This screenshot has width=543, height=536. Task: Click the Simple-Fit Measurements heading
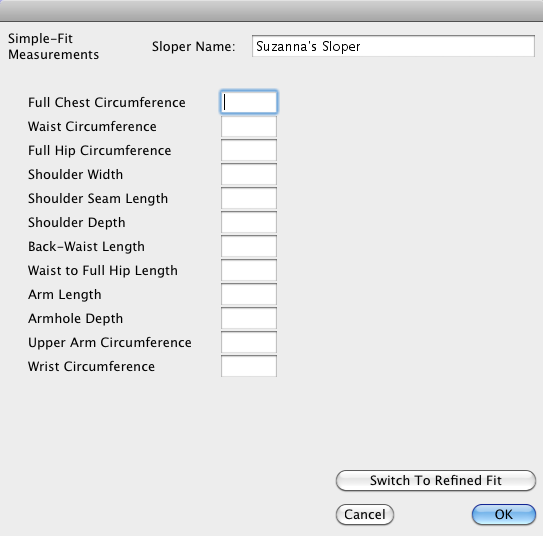53,46
